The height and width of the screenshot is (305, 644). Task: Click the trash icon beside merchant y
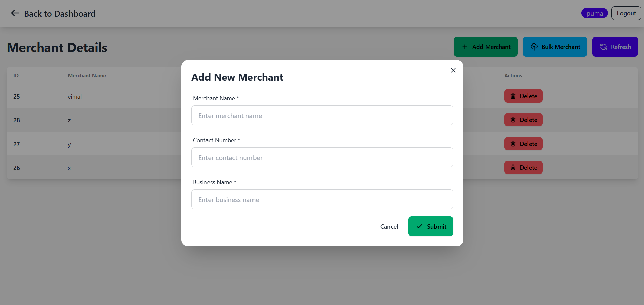coord(513,144)
